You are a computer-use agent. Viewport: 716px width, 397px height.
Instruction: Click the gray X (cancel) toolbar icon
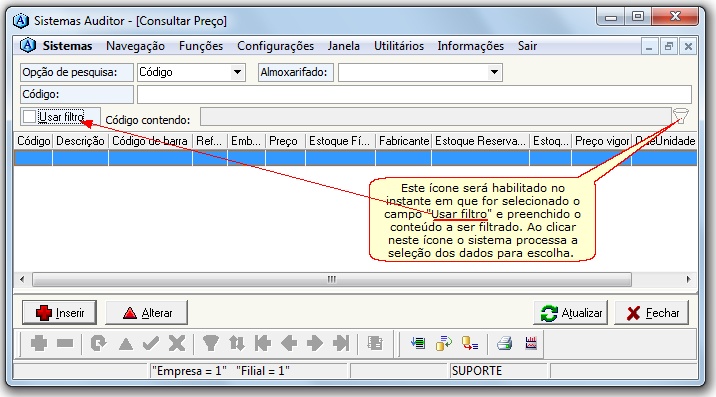coord(177,343)
